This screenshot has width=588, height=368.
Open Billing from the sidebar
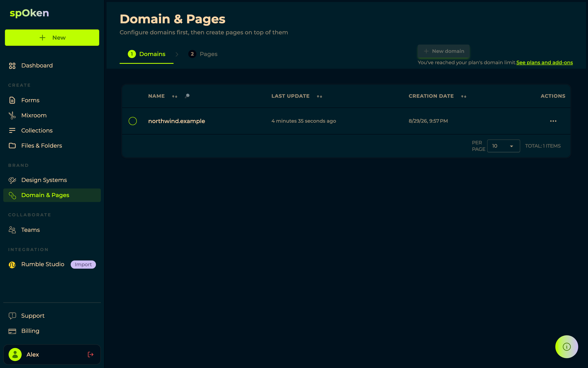tap(52, 331)
